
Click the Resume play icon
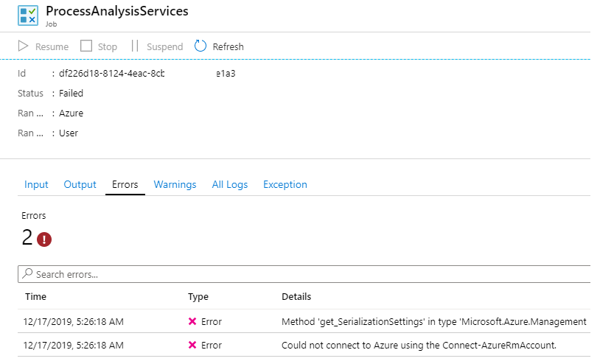tap(24, 46)
